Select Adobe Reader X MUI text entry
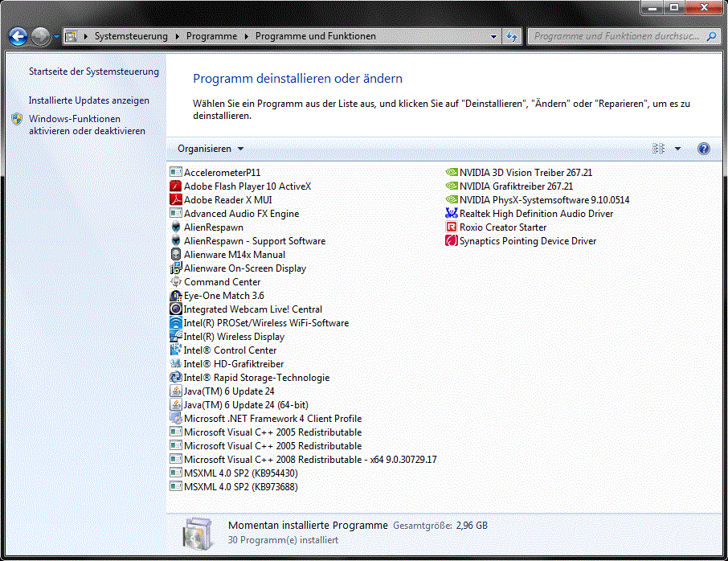728x561 pixels. pyautogui.click(x=228, y=199)
